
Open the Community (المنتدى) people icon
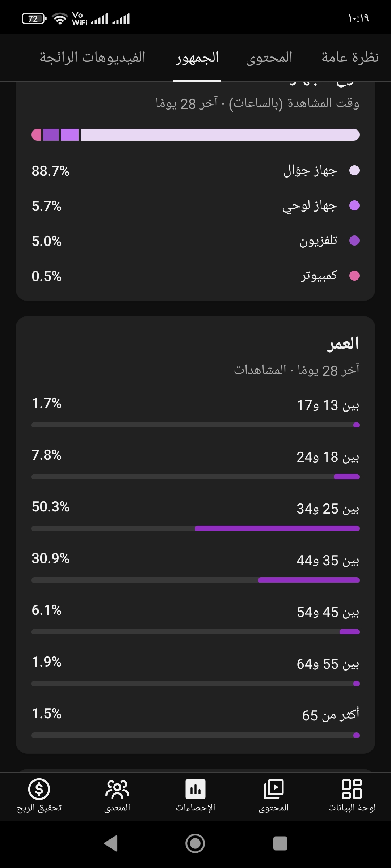coord(117,789)
